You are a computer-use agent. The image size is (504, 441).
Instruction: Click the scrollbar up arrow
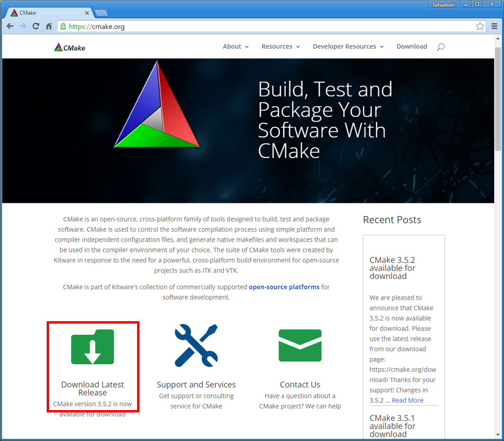[x=498, y=38]
